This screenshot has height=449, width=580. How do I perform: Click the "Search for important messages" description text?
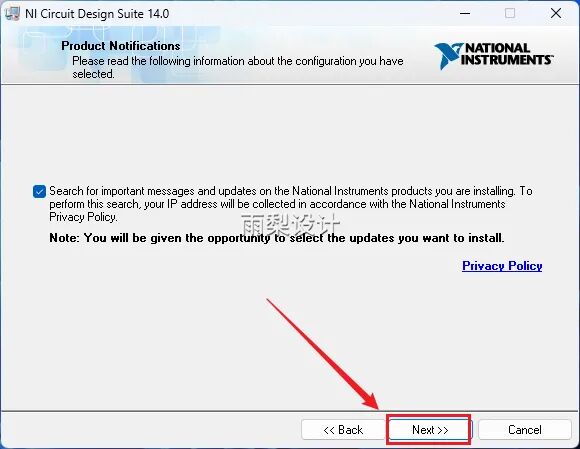(x=291, y=204)
